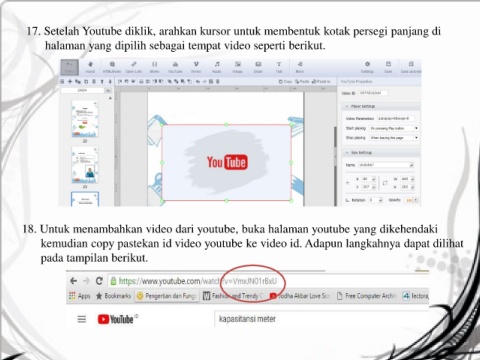The width and height of the screenshot is (480, 360).
Task: Open the More tools item
Action: (300, 67)
